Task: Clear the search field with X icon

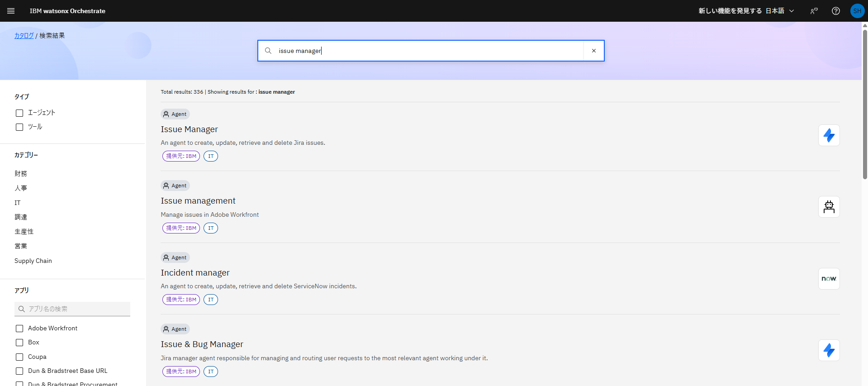Action: (593, 51)
